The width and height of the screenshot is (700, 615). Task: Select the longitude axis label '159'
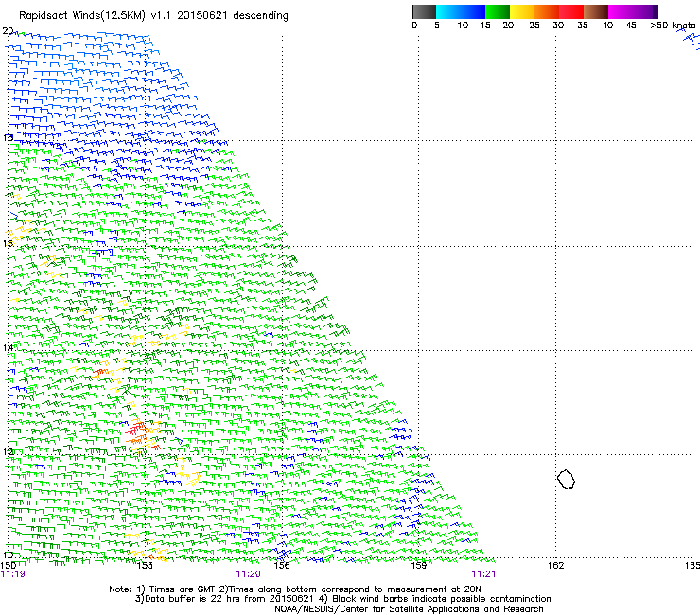(x=418, y=566)
